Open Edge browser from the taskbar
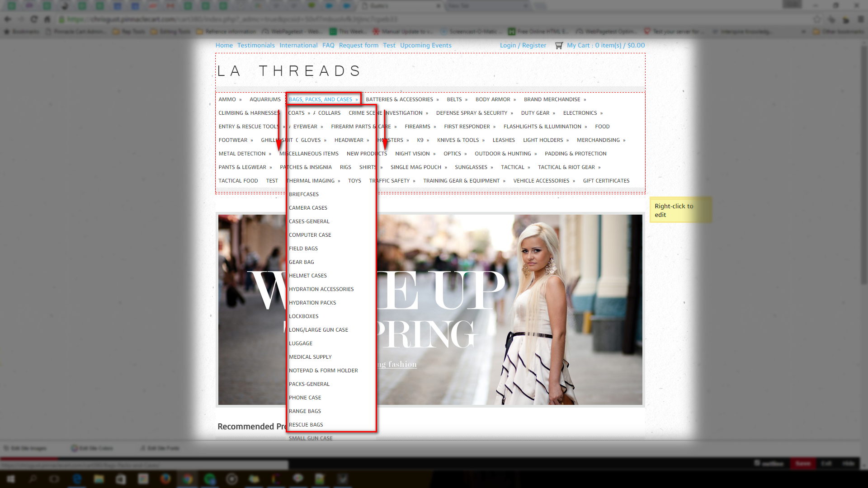 point(77,479)
